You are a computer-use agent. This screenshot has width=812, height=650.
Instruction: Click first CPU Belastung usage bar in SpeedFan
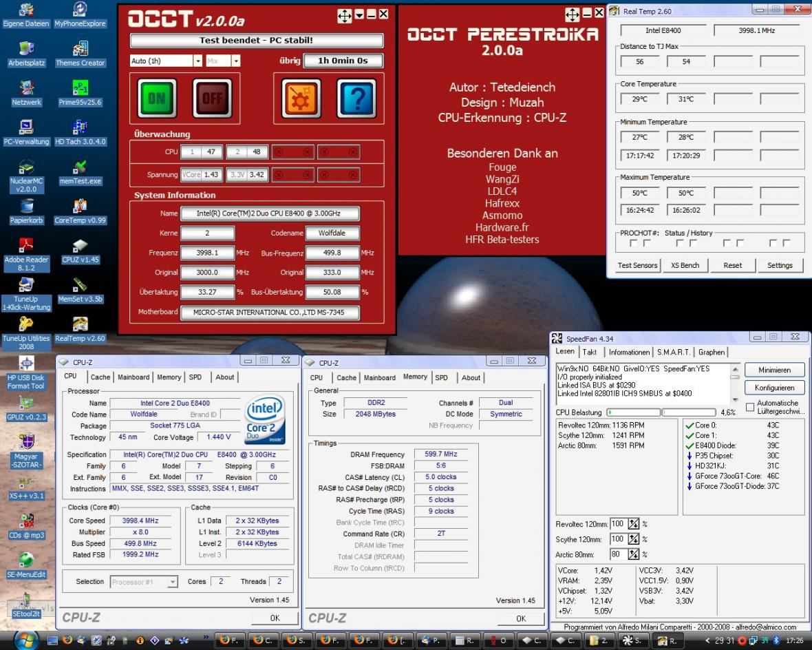point(634,412)
